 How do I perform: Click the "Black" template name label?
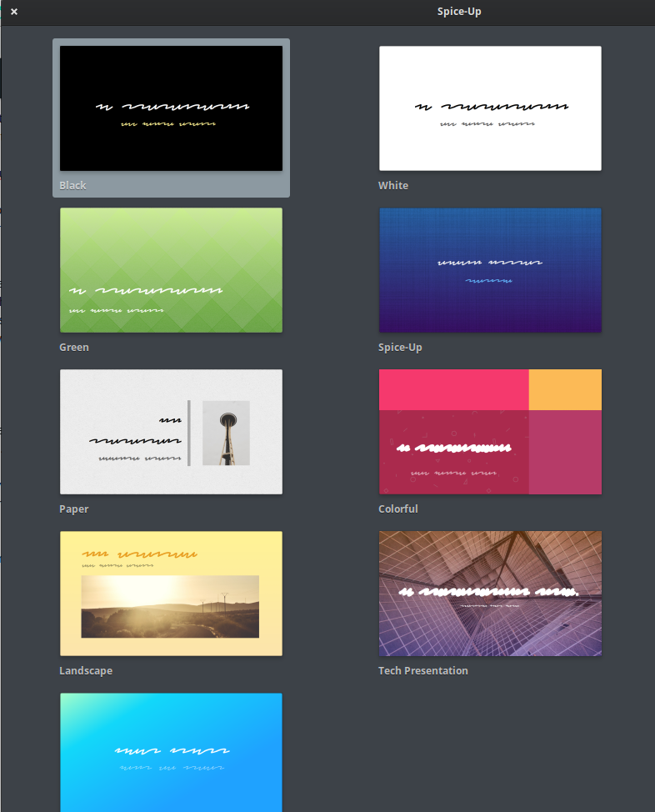[72, 185]
